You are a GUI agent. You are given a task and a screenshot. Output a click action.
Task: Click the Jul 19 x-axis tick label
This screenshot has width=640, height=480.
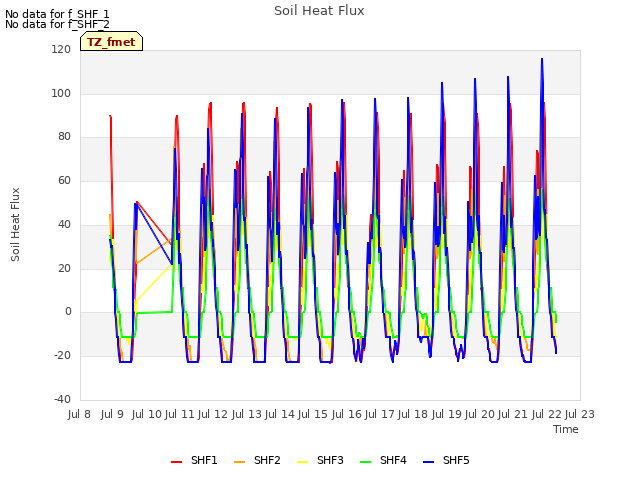[x=447, y=414]
